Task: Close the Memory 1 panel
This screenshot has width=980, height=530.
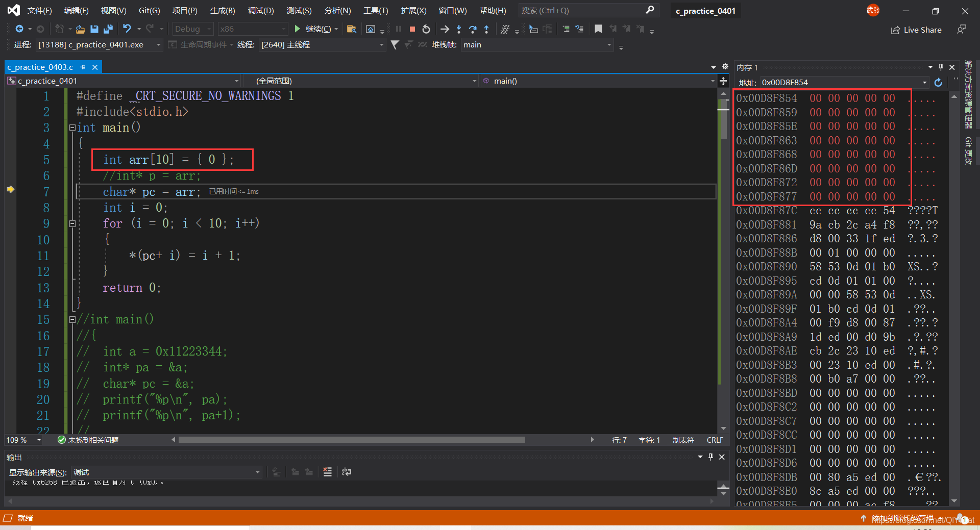Action: click(952, 67)
